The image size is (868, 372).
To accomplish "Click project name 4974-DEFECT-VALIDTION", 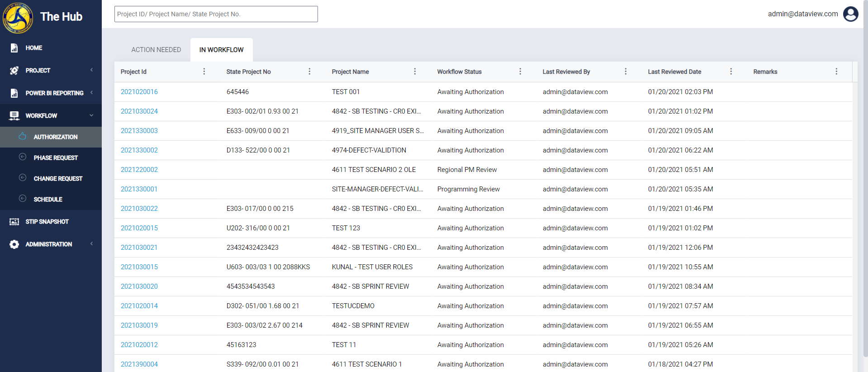I will 369,150.
